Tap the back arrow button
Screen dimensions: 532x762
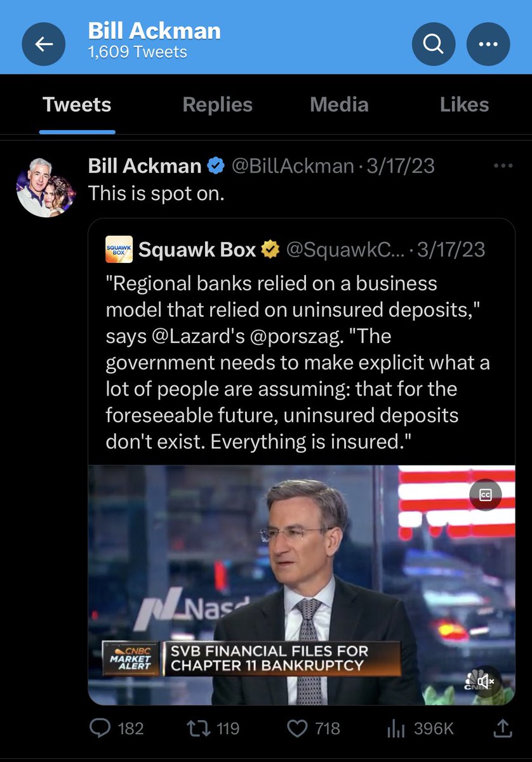tap(44, 44)
